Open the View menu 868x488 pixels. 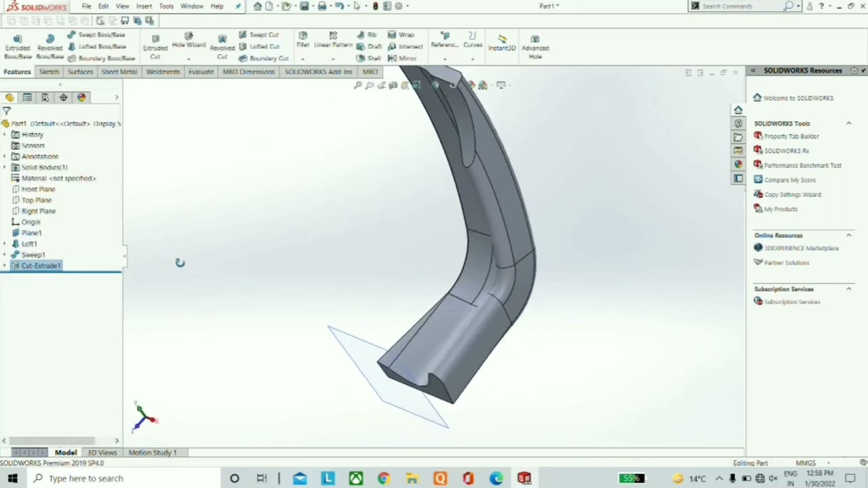(x=122, y=6)
